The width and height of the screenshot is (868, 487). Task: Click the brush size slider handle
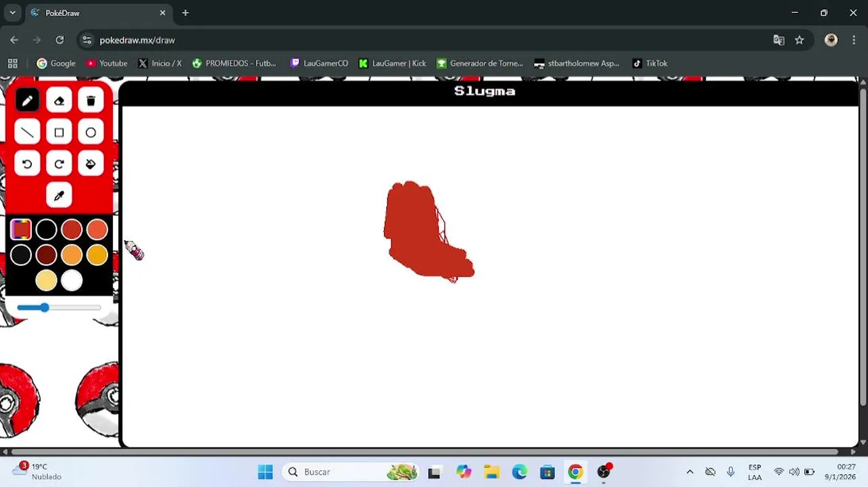44,308
